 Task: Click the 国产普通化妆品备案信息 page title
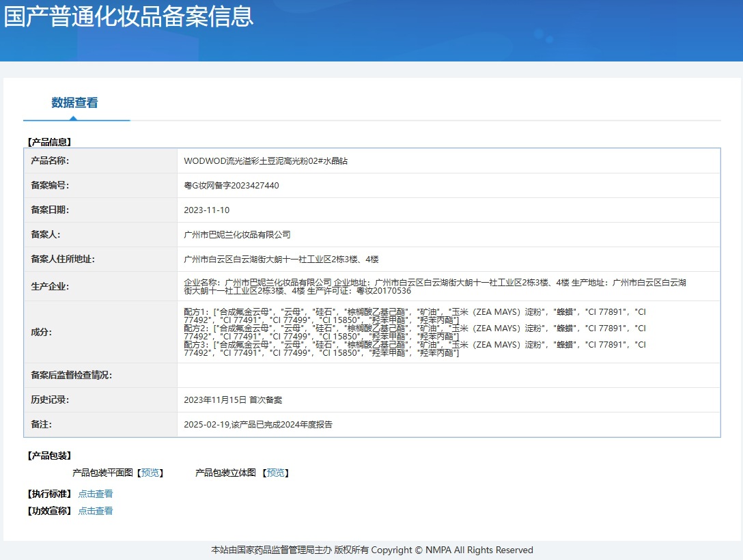pyautogui.click(x=129, y=16)
